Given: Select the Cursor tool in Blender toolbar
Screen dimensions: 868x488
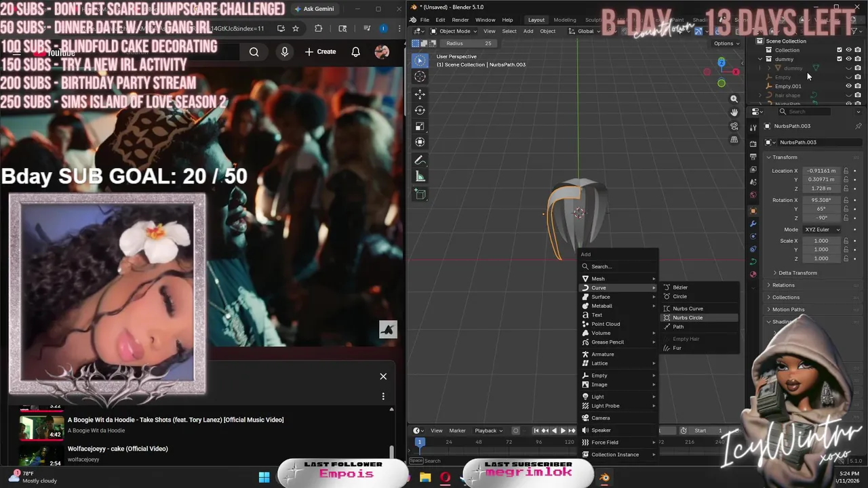Looking at the screenshot, I should (x=420, y=77).
